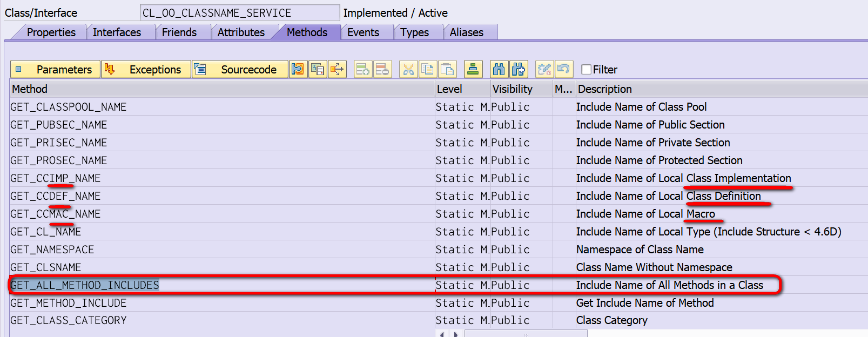Click the find next binoculars icon
Viewport: 868px width, 337px height.
519,69
